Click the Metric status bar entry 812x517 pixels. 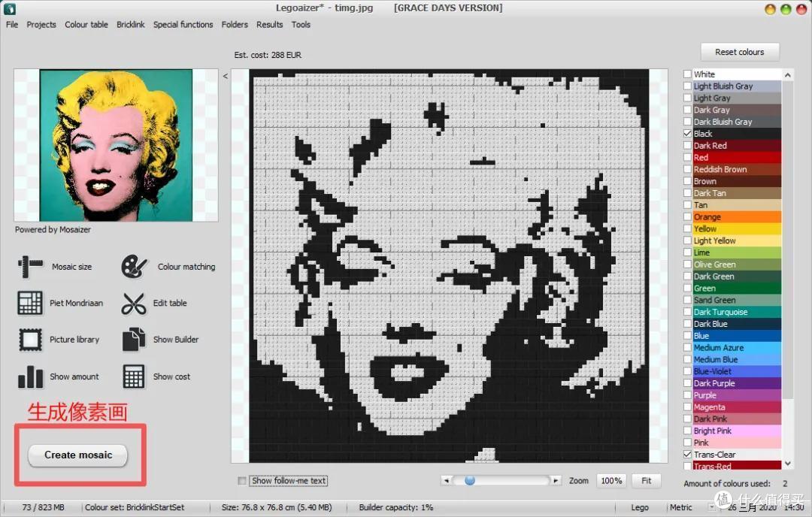point(681,507)
